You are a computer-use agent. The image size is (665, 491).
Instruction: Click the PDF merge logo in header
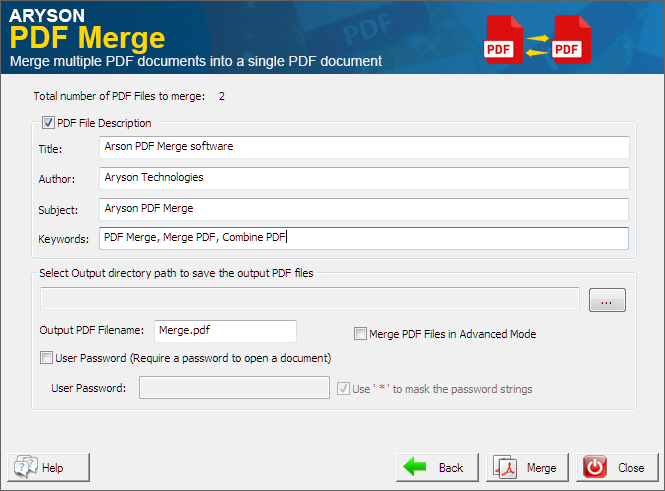537,39
